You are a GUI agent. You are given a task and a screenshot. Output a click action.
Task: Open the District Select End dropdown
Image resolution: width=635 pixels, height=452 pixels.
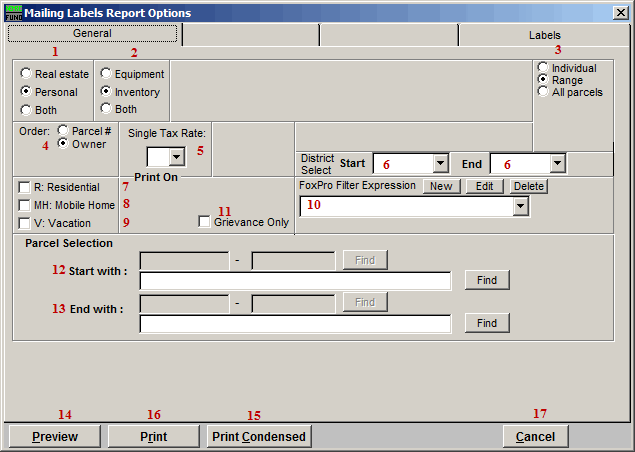pos(558,164)
